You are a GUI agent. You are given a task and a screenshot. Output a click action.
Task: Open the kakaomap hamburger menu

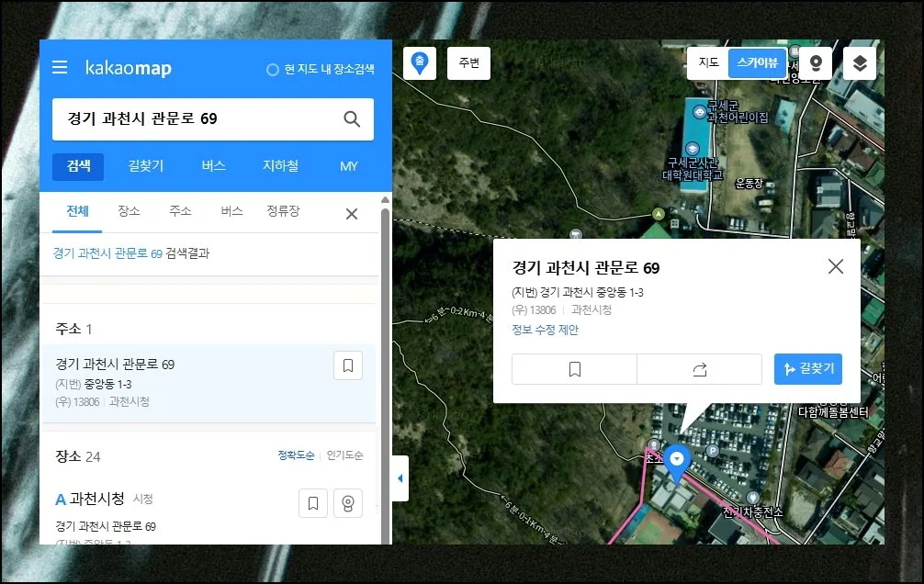tap(60, 67)
